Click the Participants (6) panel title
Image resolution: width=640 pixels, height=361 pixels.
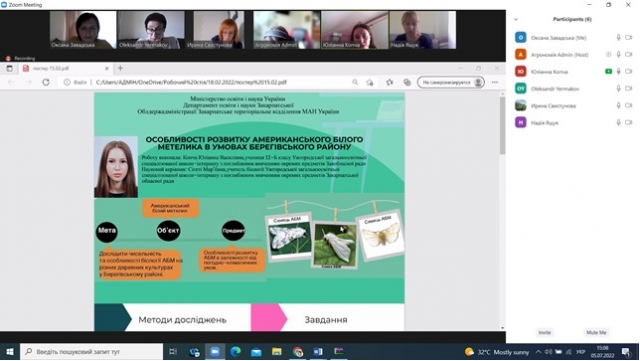coord(572,19)
